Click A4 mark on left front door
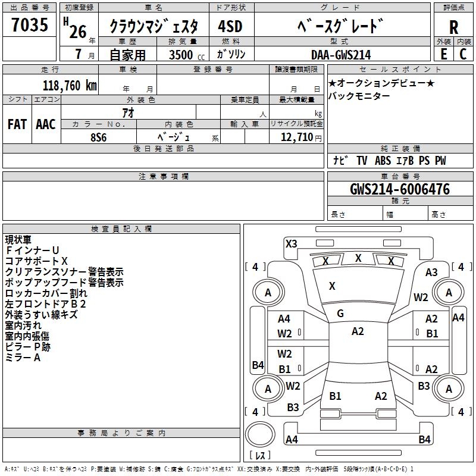This screenshot has width=476, height=476. pos(284,319)
